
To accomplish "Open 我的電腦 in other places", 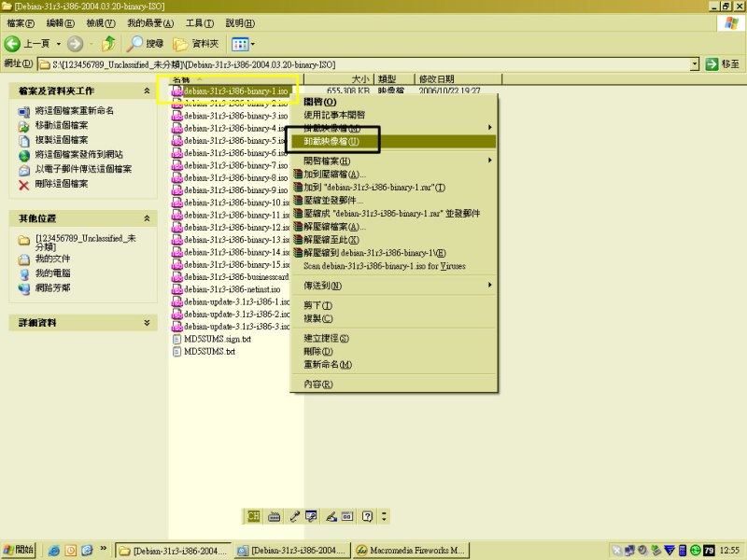I will [52, 273].
